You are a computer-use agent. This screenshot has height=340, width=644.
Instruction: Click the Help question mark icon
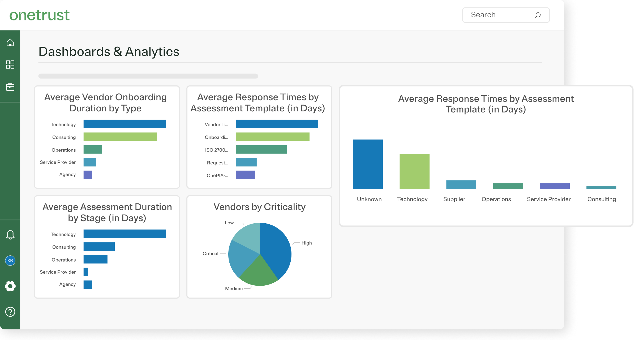[x=10, y=312]
